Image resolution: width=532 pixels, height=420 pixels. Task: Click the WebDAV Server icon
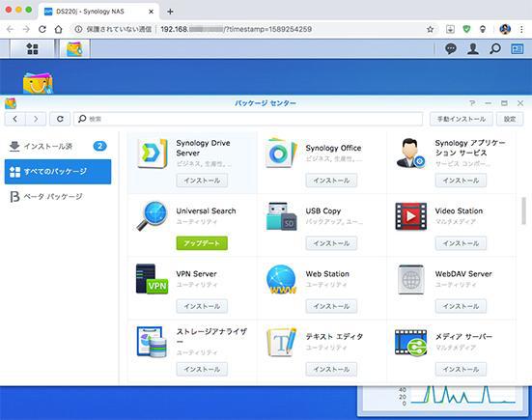click(x=411, y=280)
